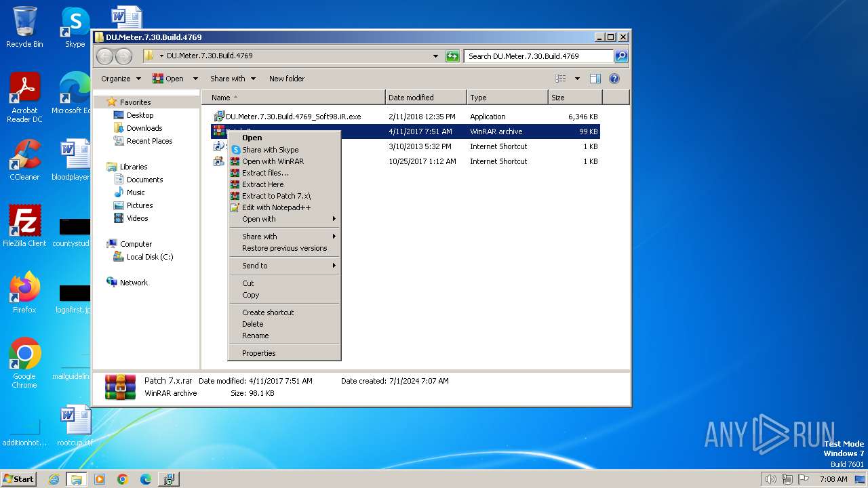Click the Search DU.Meter input field
This screenshot has height=488, width=868.
[x=538, y=56]
